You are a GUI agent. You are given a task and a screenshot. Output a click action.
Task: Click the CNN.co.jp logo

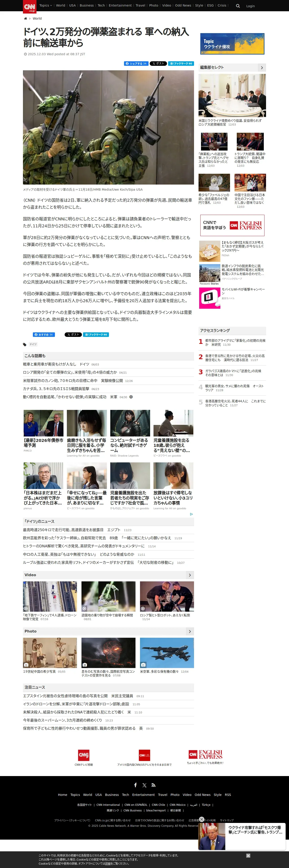[30, 6]
